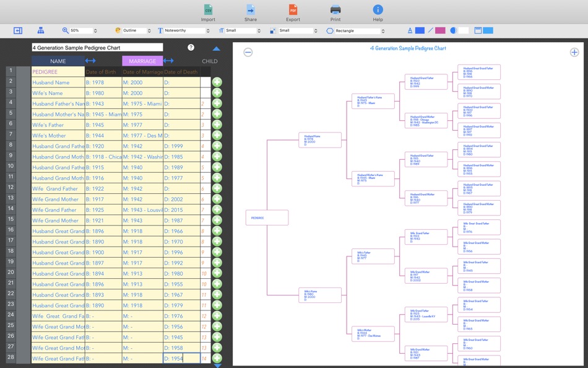Select the MARRIAGE column header
The image size is (588, 368).
pos(142,61)
